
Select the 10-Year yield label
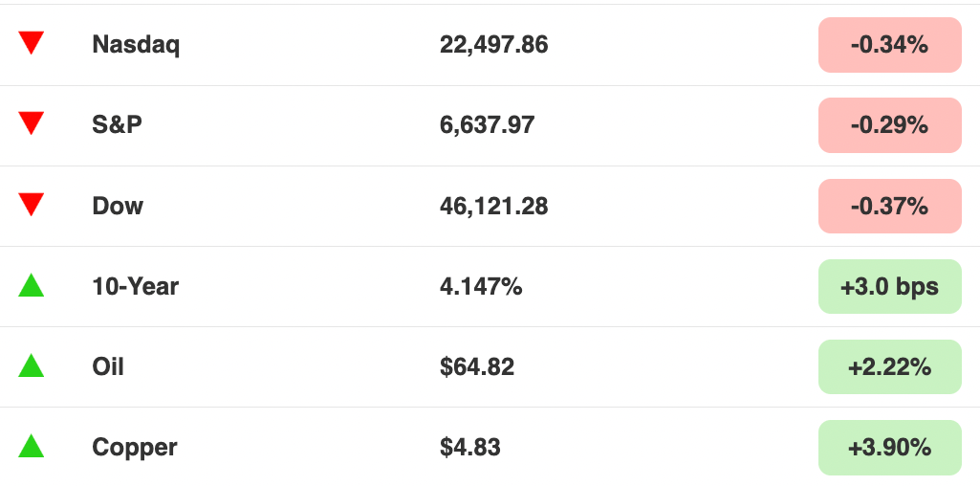(x=135, y=286)
